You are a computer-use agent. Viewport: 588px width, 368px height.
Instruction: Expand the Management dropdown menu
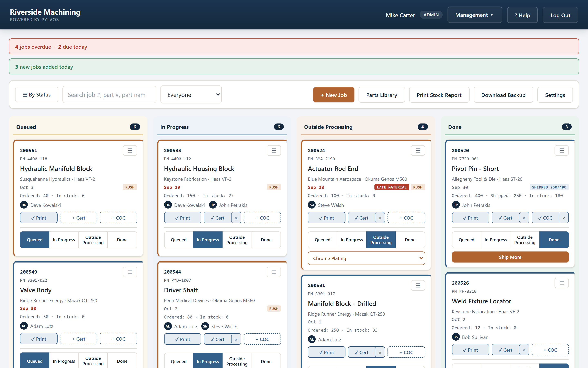click(474, 15)
